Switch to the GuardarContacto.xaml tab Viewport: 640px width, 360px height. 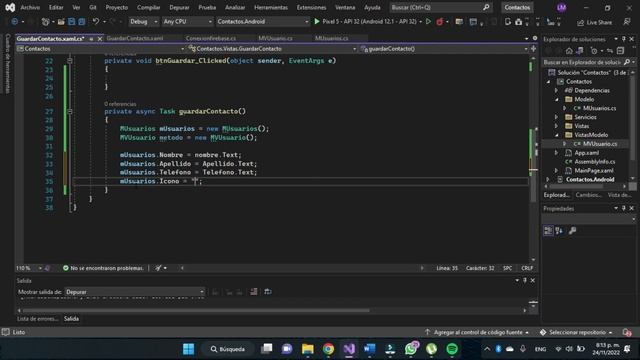pos(135,38)
